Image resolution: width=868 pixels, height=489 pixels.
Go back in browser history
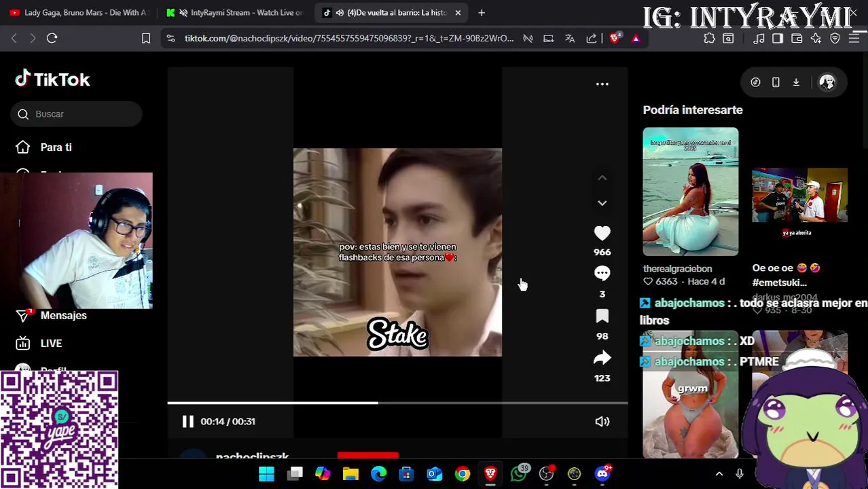tap(14, 38)
